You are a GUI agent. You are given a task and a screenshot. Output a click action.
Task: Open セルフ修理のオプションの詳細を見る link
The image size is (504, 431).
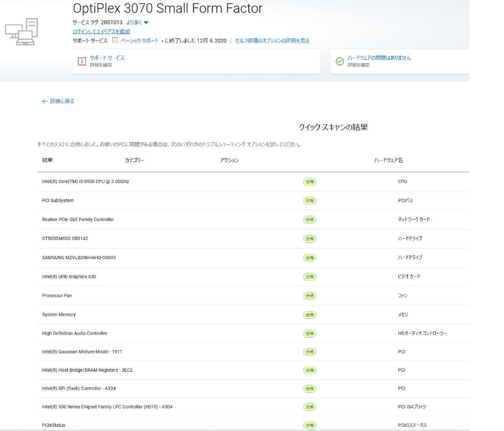(272, 41)
